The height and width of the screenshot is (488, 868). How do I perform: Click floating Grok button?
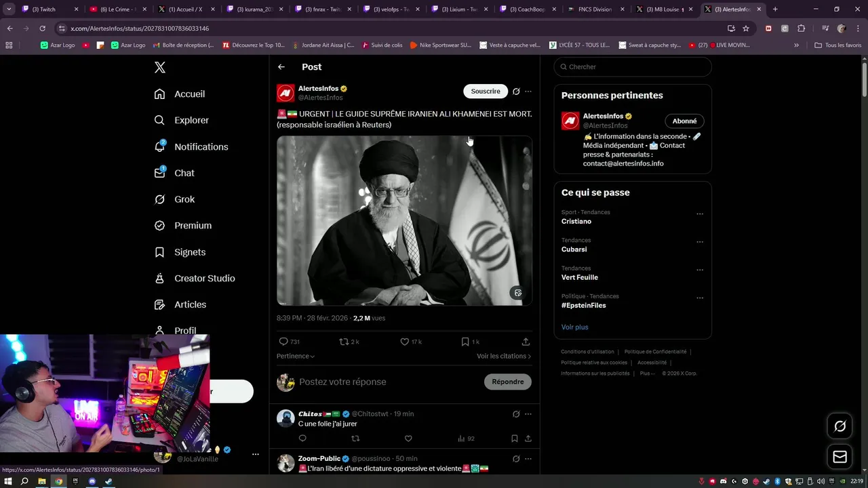(x=840, y=426)
